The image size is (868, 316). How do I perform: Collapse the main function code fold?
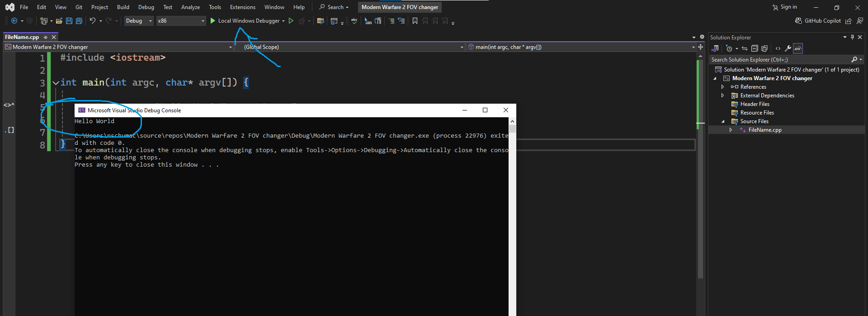(56, 83)
